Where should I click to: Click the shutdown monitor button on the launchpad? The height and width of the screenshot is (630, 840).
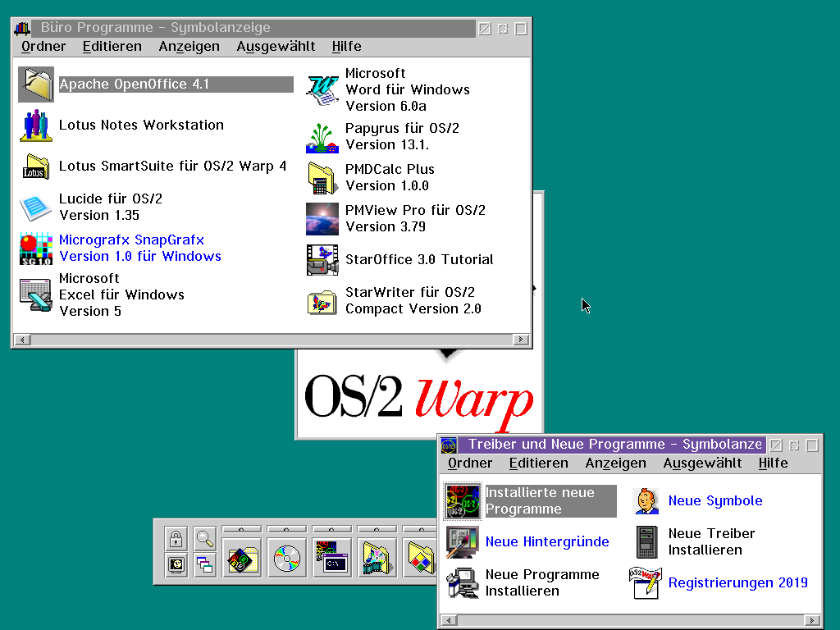click(176, 564)
